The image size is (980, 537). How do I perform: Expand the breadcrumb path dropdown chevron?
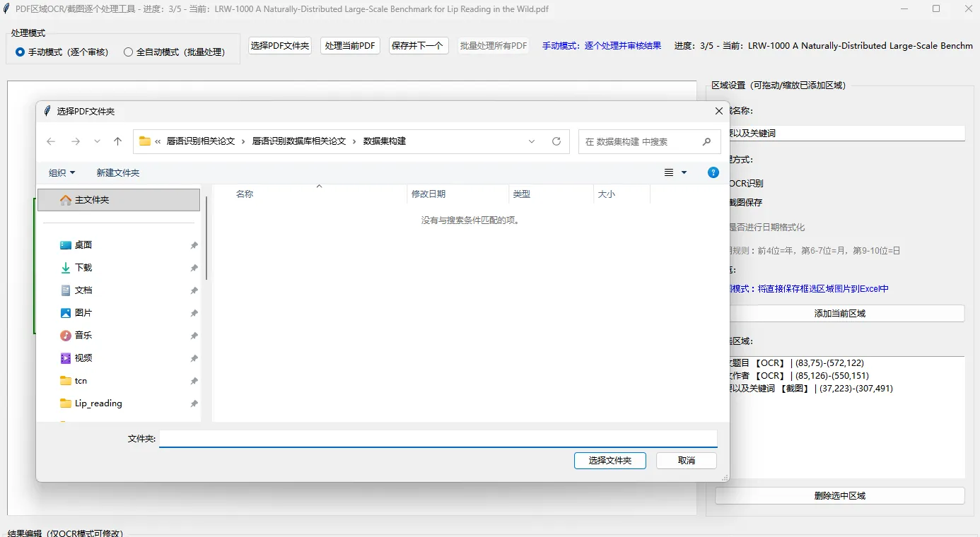(x=532, y=141)
